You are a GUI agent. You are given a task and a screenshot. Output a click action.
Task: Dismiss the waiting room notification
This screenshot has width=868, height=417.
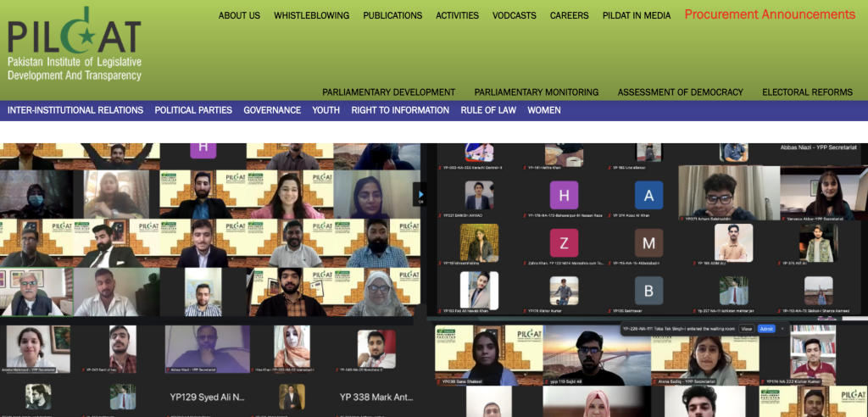(782, 328)
